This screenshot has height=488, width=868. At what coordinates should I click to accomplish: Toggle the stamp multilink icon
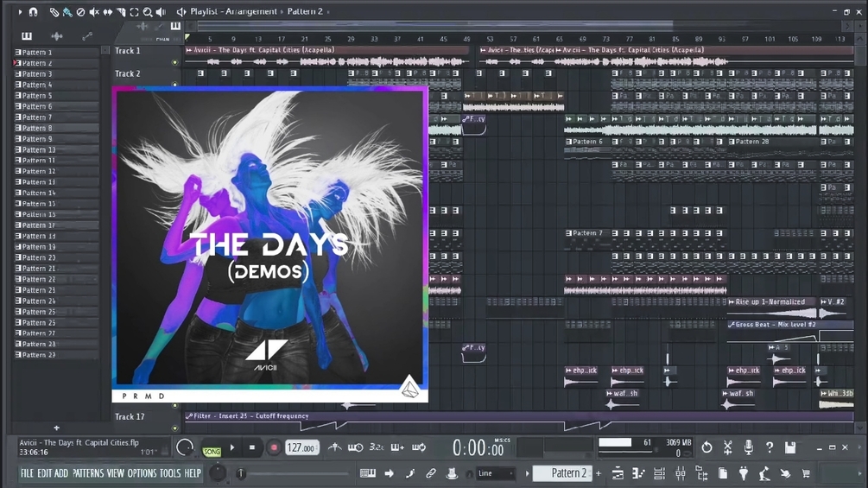click(452, 473)
